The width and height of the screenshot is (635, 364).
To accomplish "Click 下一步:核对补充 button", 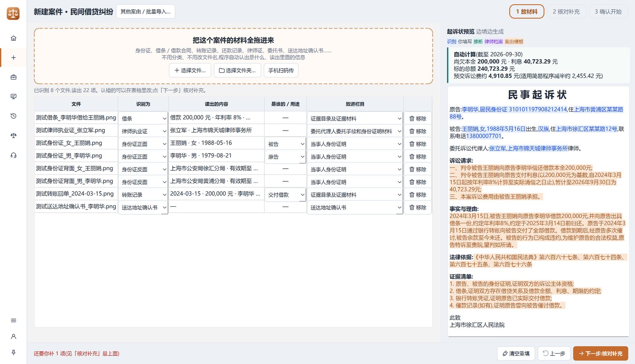I will [x=600, y=353].
